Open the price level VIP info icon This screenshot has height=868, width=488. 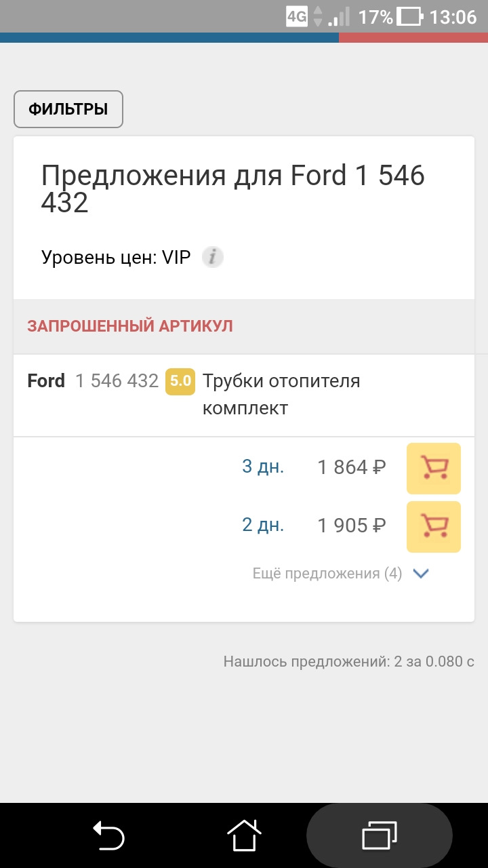point(212,257)
